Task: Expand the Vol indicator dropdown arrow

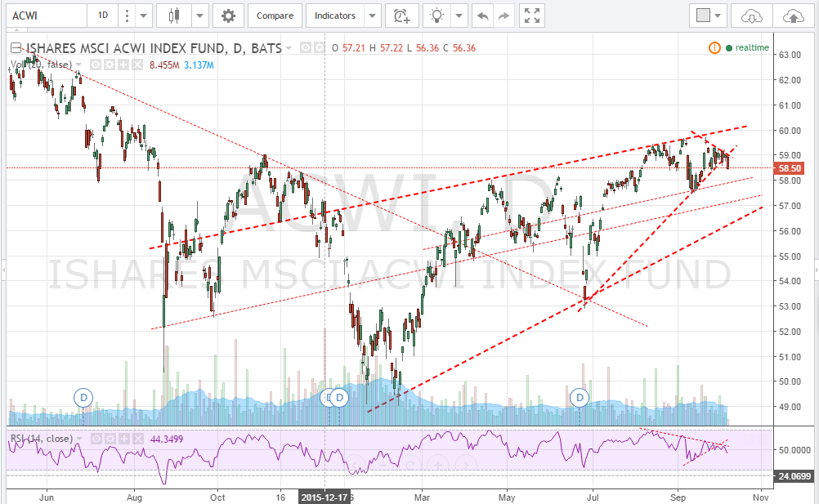Action: tap(78, 65)
